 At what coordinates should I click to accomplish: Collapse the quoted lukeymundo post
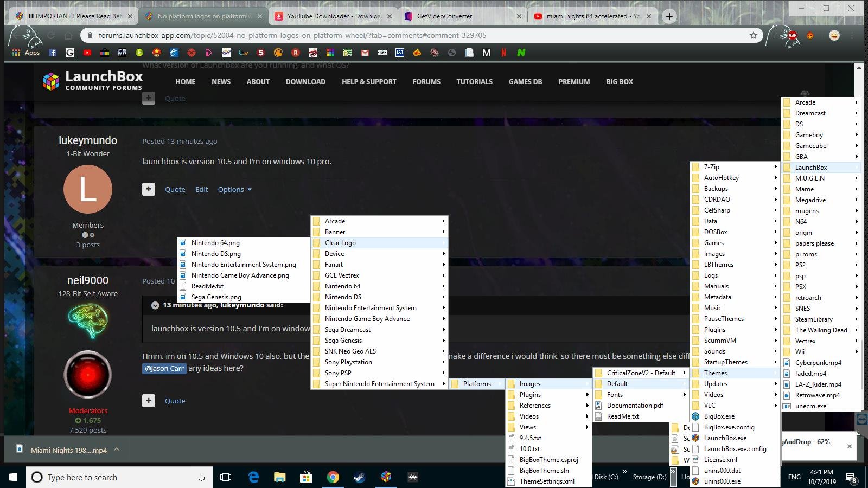(155, 305)
